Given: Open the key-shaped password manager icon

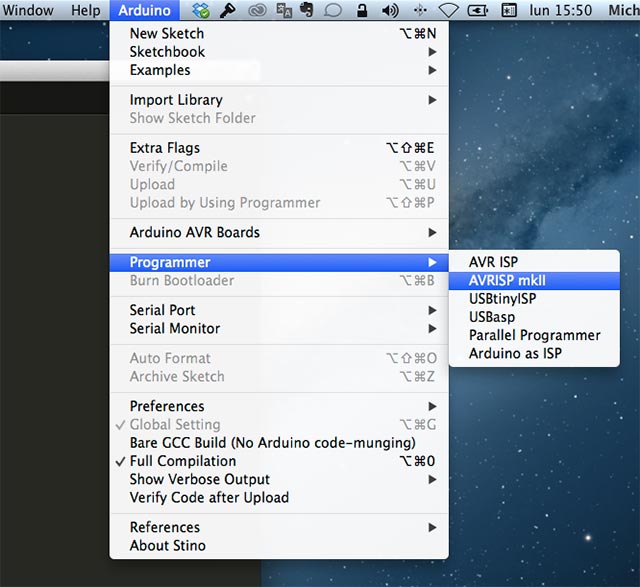Looking at the screenshot, I should [x=229, y=11].
